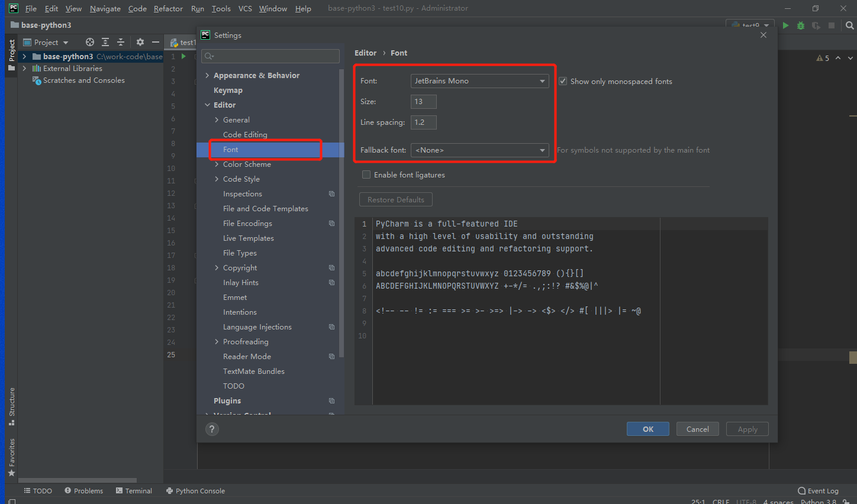Open the Font dropdown JetBrains Mono
Viewport: 857px width, 504px height.
479,81
